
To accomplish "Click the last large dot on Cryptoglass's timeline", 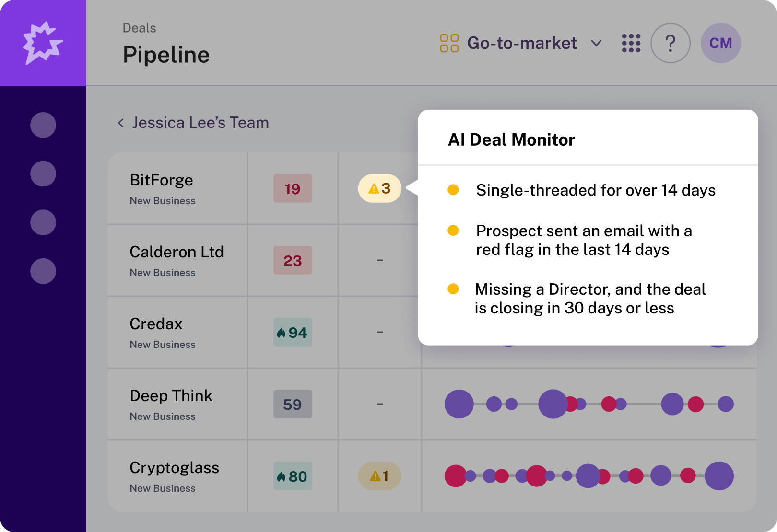I will pos(719,476).
